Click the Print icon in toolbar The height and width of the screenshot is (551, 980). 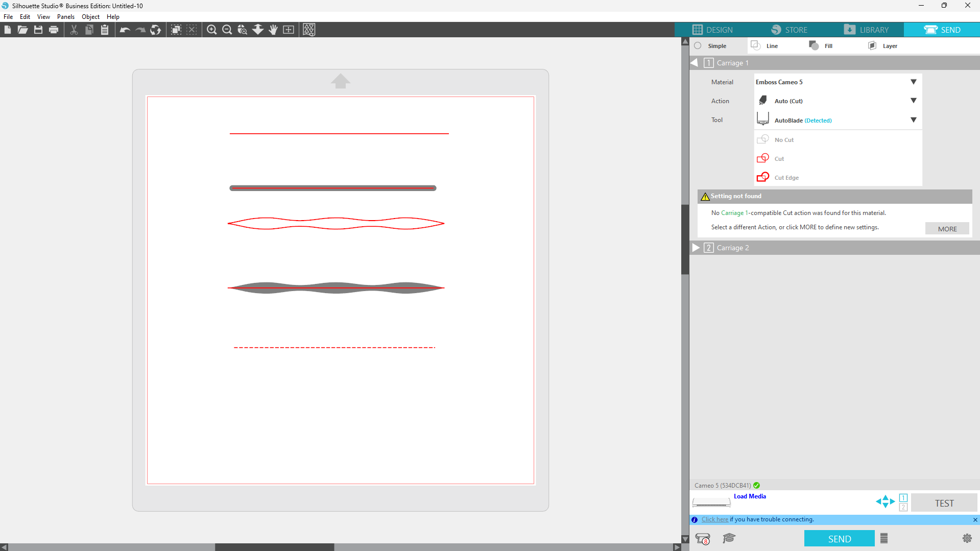[54, 30]
